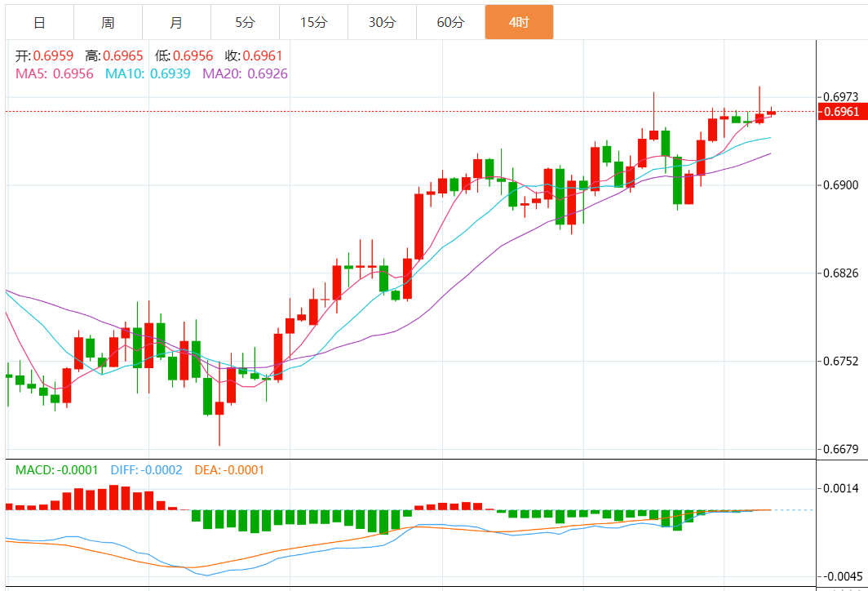Select the 15分 chart tab
Image resolution: width=868 pixels, height=591 pixels.
[x=313, y=22]
